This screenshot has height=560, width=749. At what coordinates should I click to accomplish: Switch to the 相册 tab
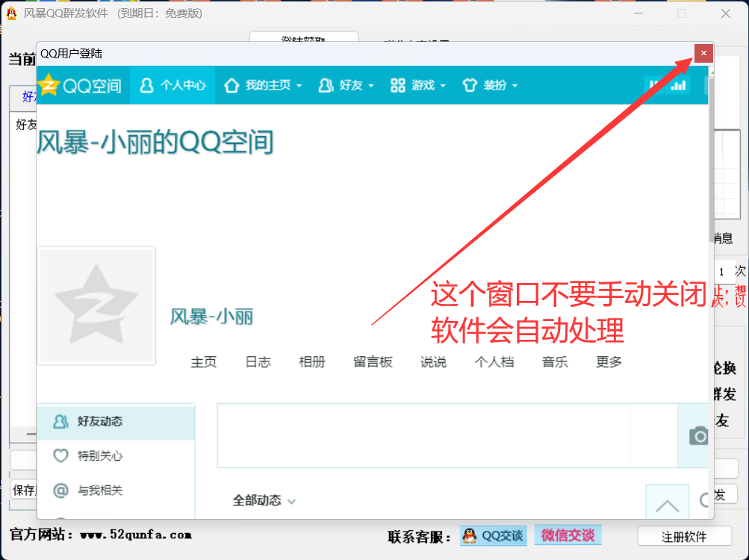tap(312, 361)
